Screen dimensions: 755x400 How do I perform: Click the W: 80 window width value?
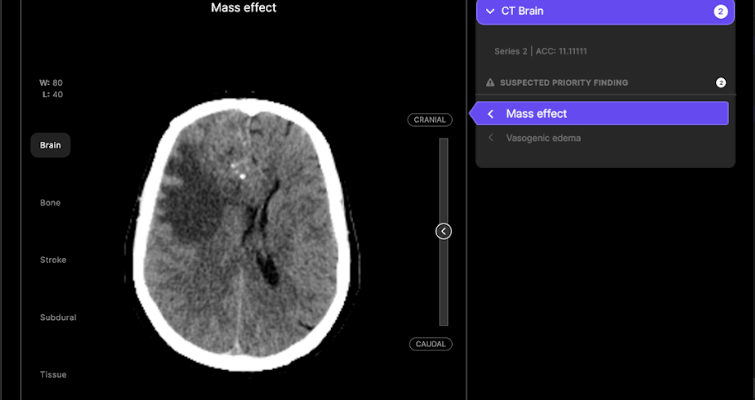(51, 83)
